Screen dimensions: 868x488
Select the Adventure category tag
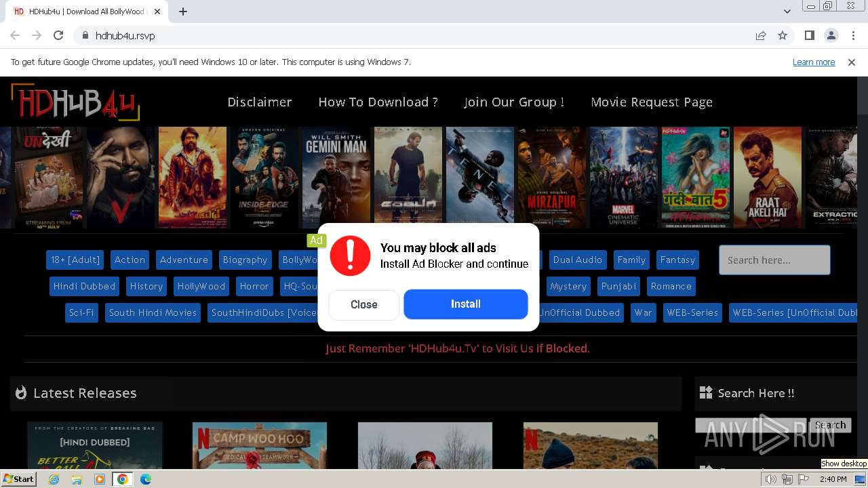click(184, 260)
